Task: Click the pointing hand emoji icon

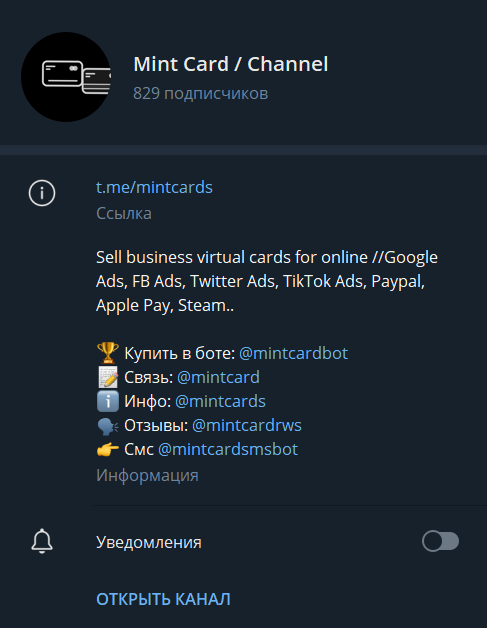Action: (x=108, y=449)
